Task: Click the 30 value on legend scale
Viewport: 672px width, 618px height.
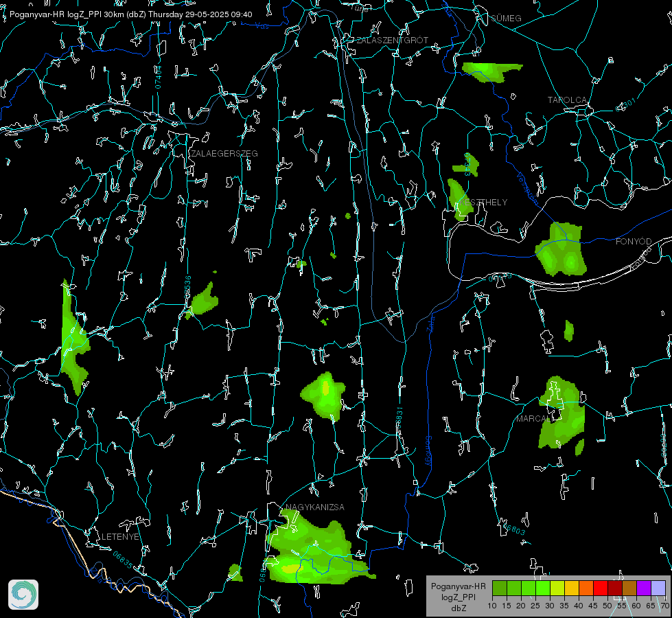Action: point(549,606)
